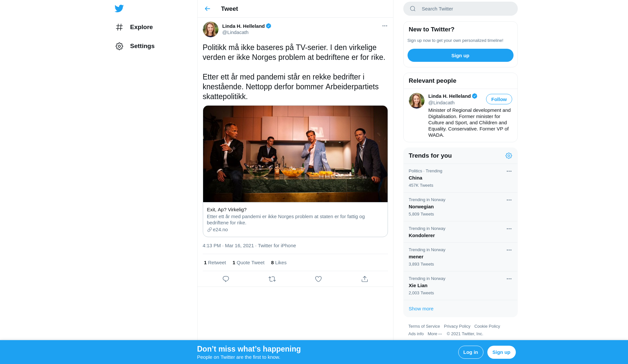This screenshot has height=364, width=628.
Task: Reply to the tweet via speech bubble icon
Action: pos(226,279)
